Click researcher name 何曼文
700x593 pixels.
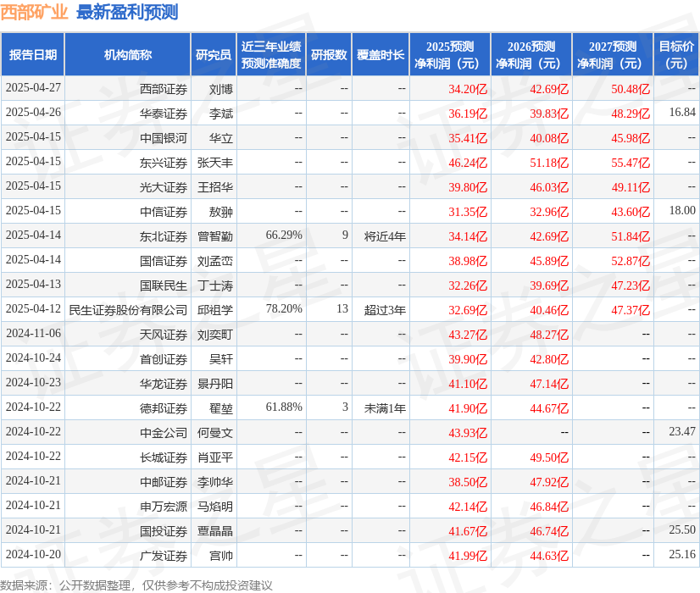(x=215, y=433)
